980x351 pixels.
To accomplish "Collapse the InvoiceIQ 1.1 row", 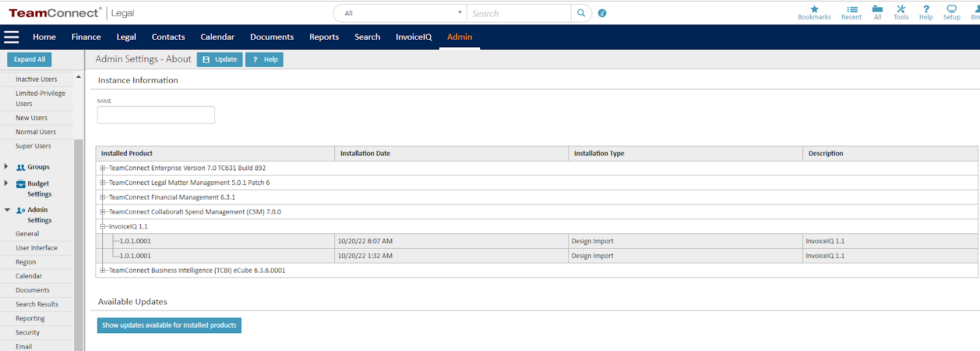I will 103,227.
